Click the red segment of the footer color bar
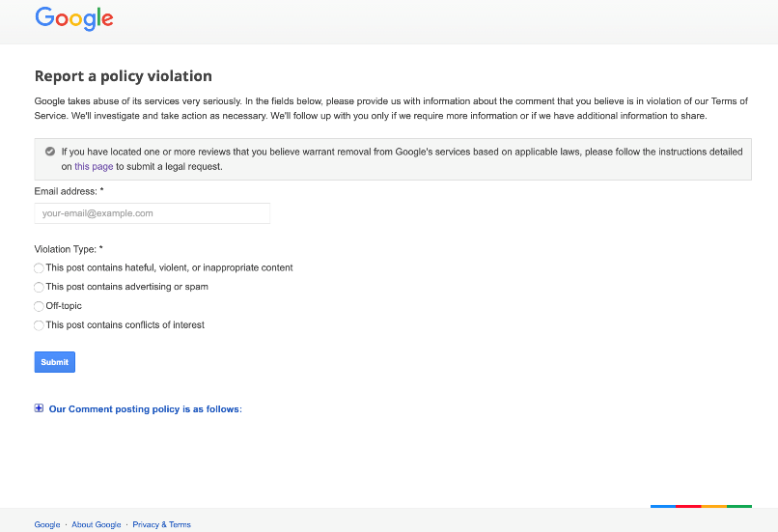Screen dimensions: 778x532 tap(688, 506)
